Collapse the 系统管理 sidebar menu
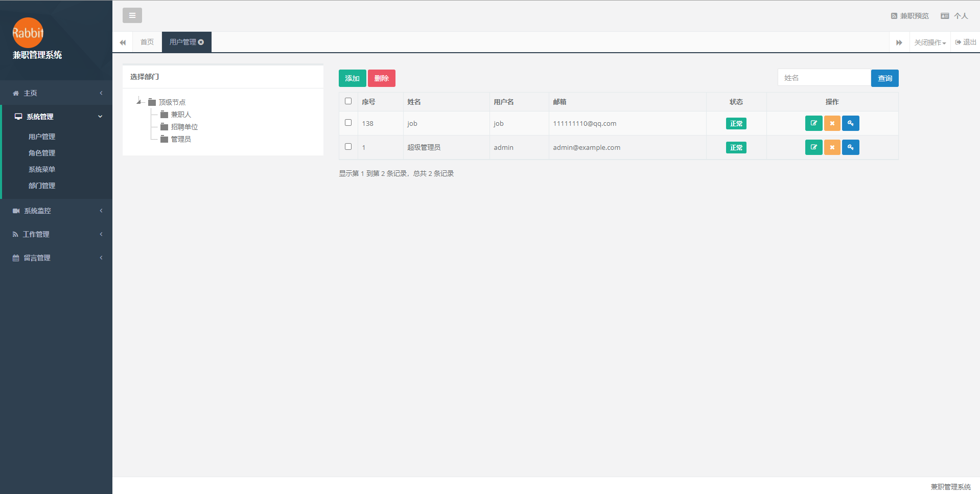Image resolution: width=980 pixels, height=494 pixels. tap(57, 117)
